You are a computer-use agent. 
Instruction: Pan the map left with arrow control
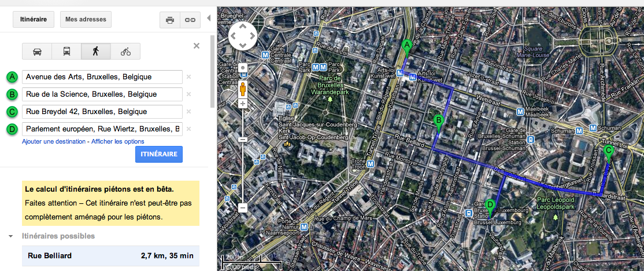tap(234, 36)
